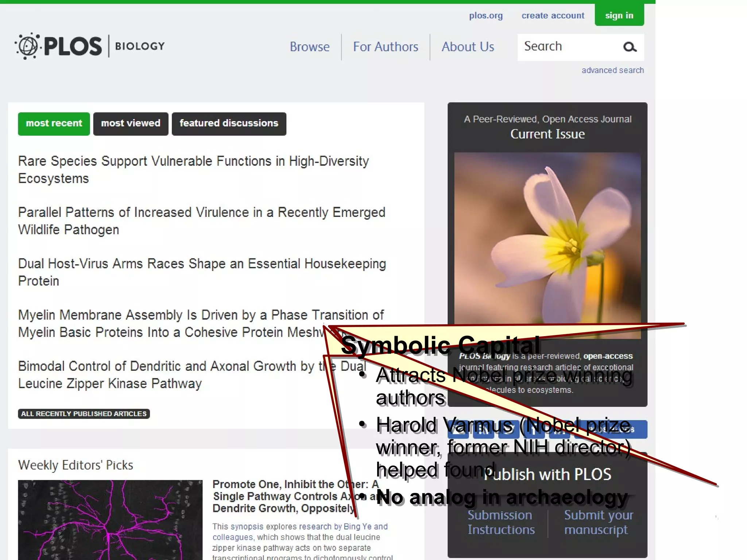Open the advanced search link
Image resolution: width=747 pixels, height=560 pixels.
[612, 70]
